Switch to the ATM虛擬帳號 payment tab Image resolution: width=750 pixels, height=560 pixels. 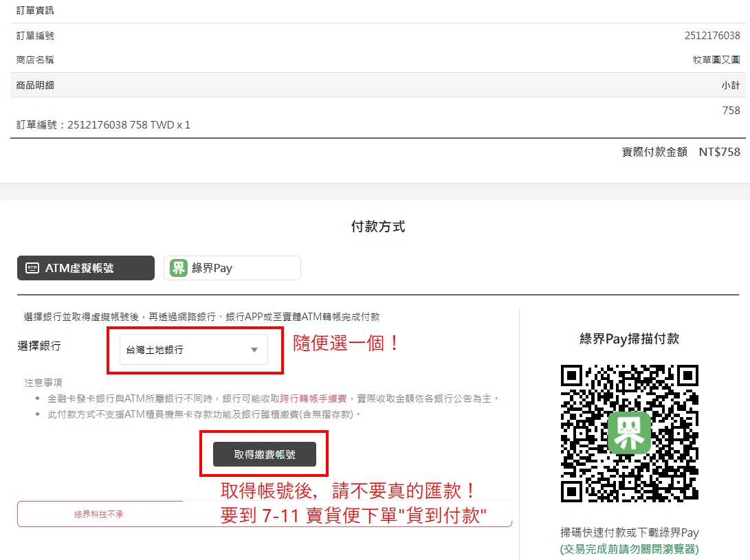[x=86, y=269]
